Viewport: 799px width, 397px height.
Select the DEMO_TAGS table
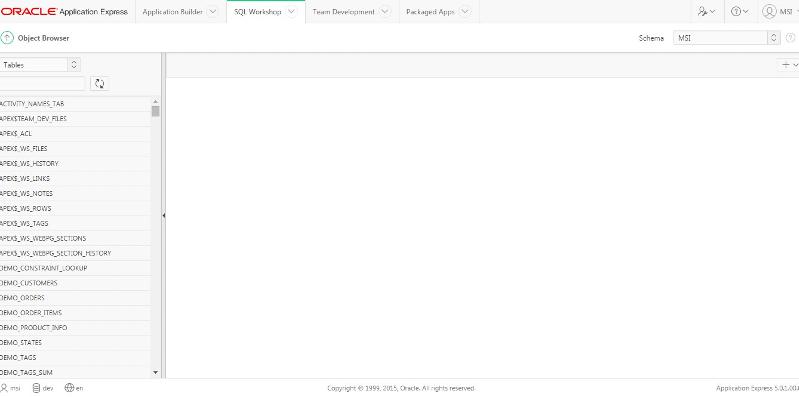[x=75, y=357]
